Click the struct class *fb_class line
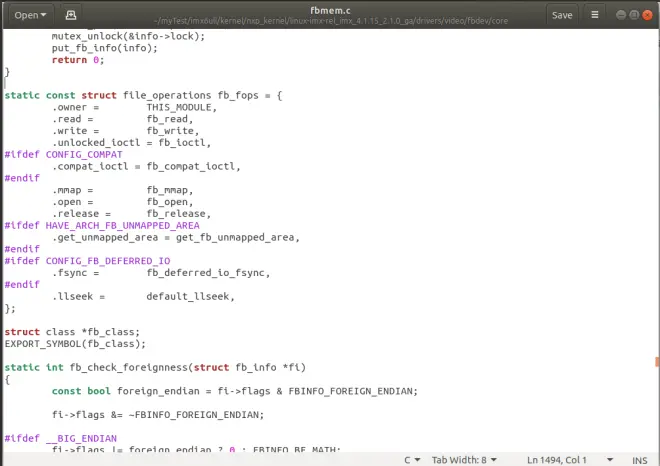660x466 pixels. coord(72,332)
